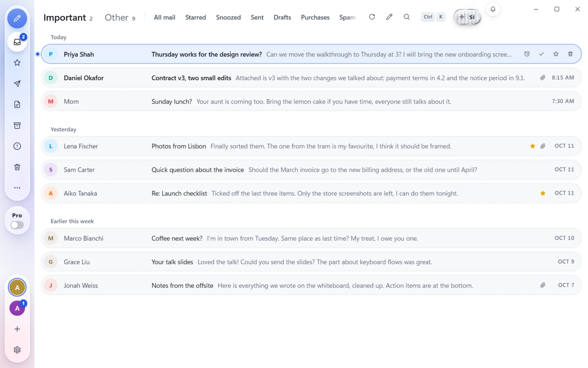Viewport: 588px width, 368px height.
Task: Click the pencil edit icon in top toolbar
Action: pos(389,17)
